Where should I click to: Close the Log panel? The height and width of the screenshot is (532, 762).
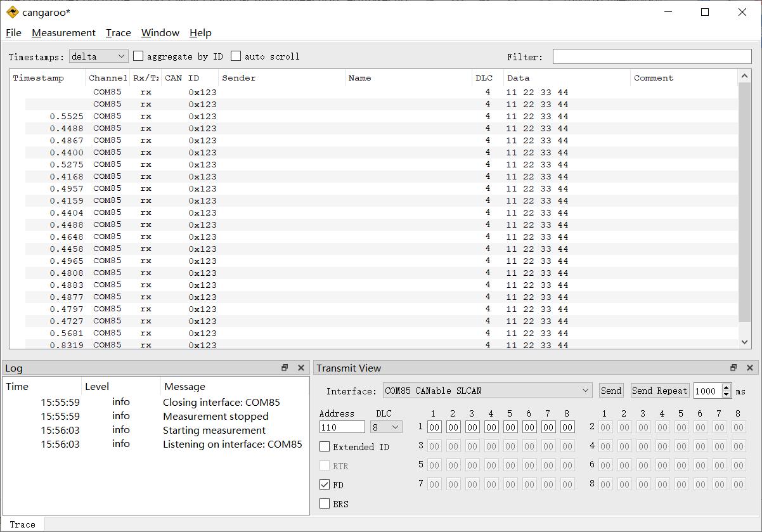[301, 368]
